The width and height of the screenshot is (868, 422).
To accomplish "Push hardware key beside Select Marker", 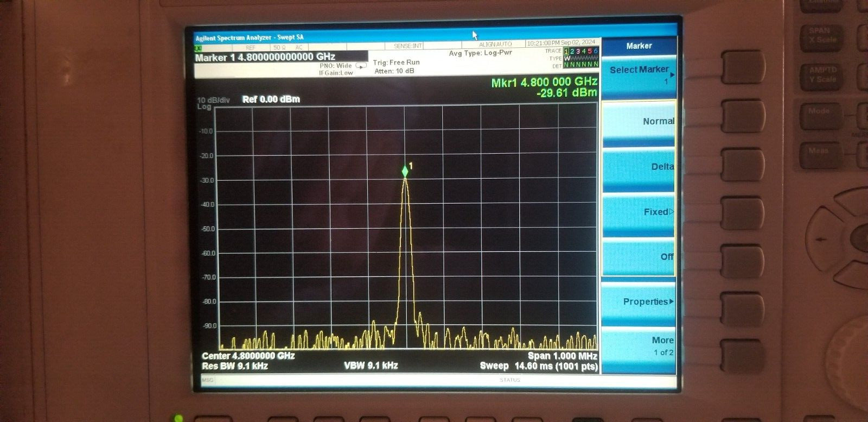I will 743,67.
